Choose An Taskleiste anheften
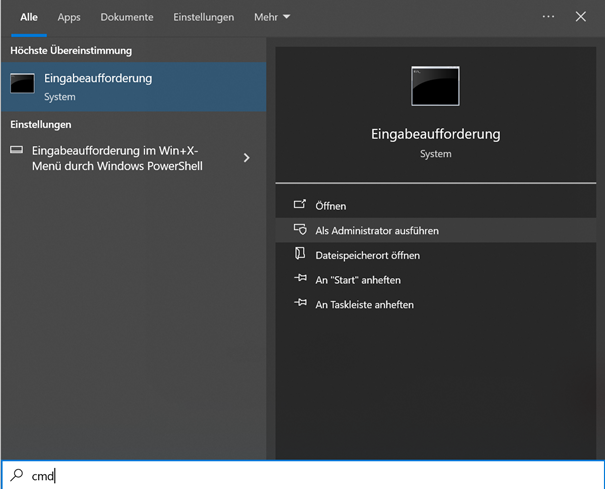 click(436, 305)
